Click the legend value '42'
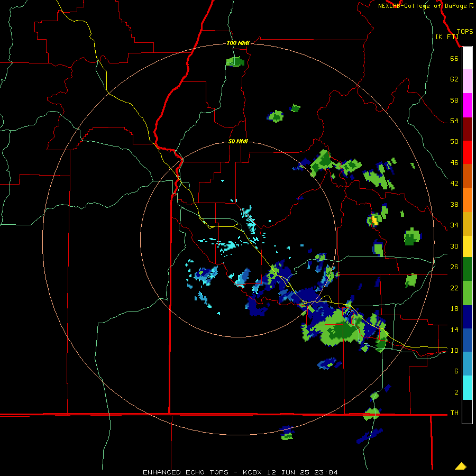This screenshot has height=476, width=476. [454, 183]
